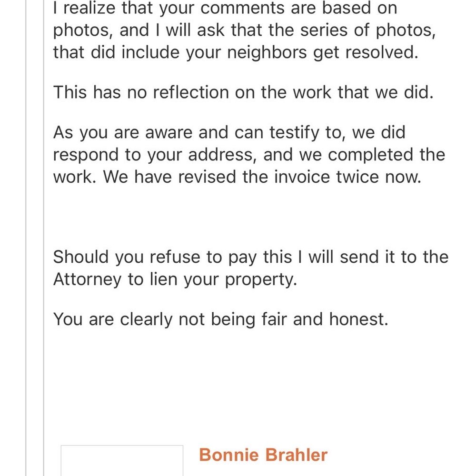Click the line "that did include your neighbors"
The image size is (476, 476).
236,52
